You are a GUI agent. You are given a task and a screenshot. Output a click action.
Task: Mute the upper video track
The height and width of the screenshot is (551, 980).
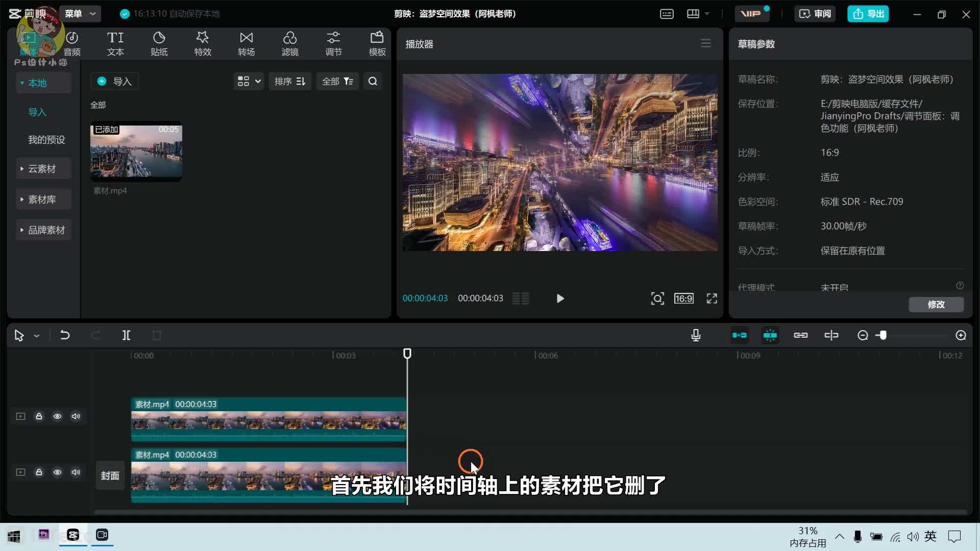tap(76, 416)
